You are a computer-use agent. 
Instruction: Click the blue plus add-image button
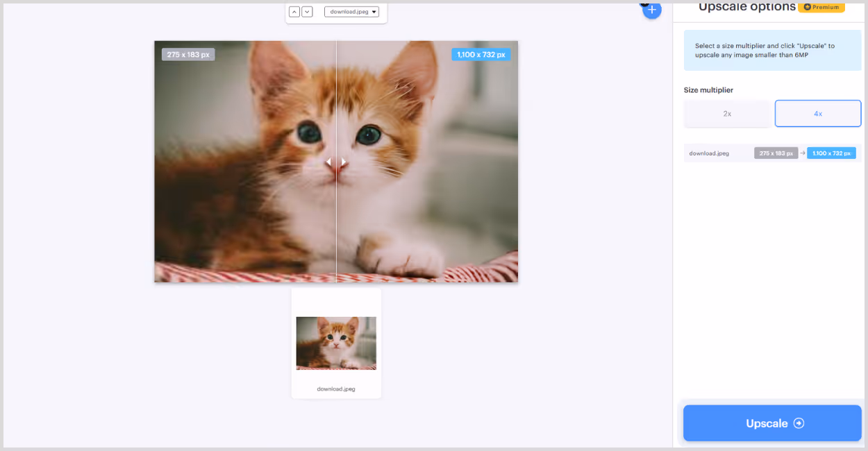pyautogui.click(x=651, y=10)
